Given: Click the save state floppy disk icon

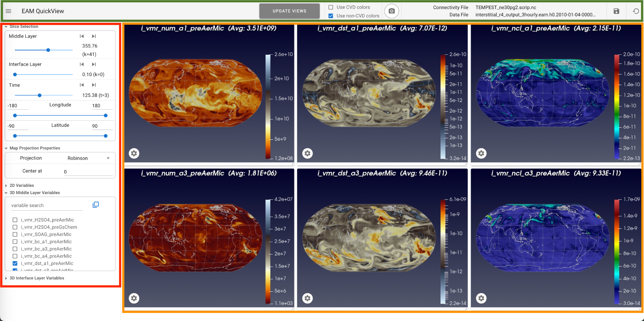Looking at the screenshot, I should (x=616, y=11).
